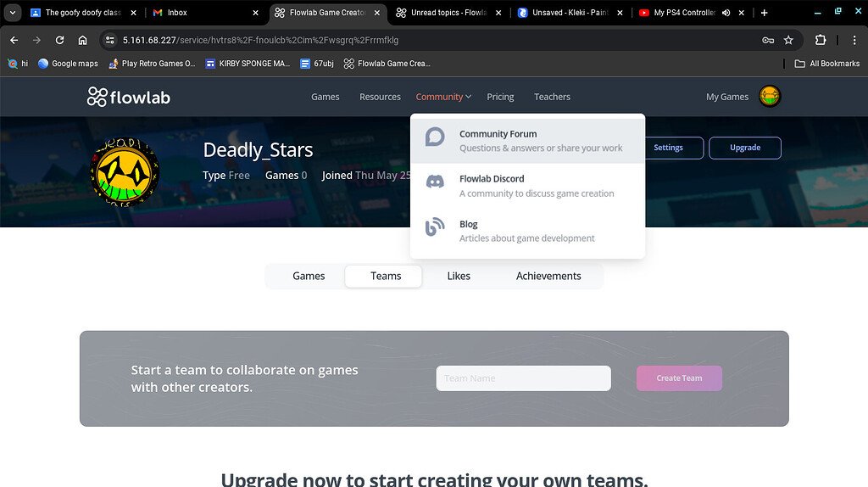Reload the page
This screenshot has height=487, width=868.
(x=60, y=40)
